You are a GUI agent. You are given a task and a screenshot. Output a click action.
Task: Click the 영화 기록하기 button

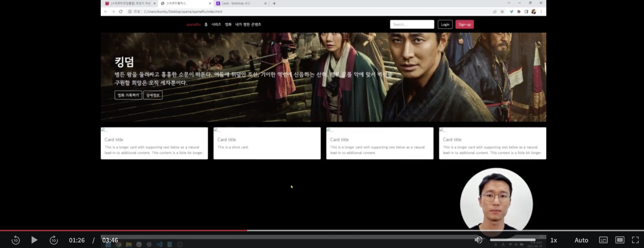tap(128, 95)
